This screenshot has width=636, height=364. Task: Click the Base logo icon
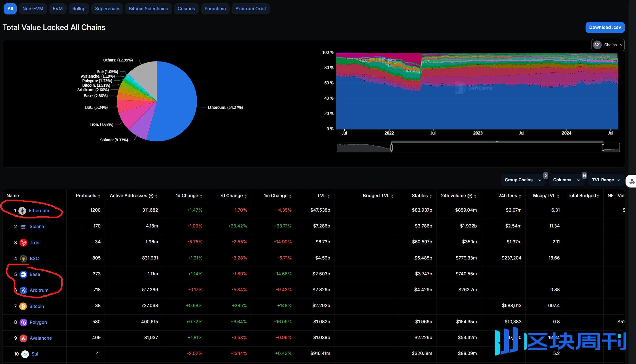(23, 274)
